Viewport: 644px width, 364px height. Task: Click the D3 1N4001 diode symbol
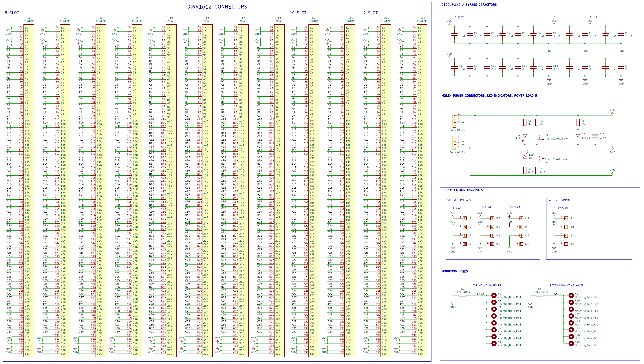(x=578, y=136)
